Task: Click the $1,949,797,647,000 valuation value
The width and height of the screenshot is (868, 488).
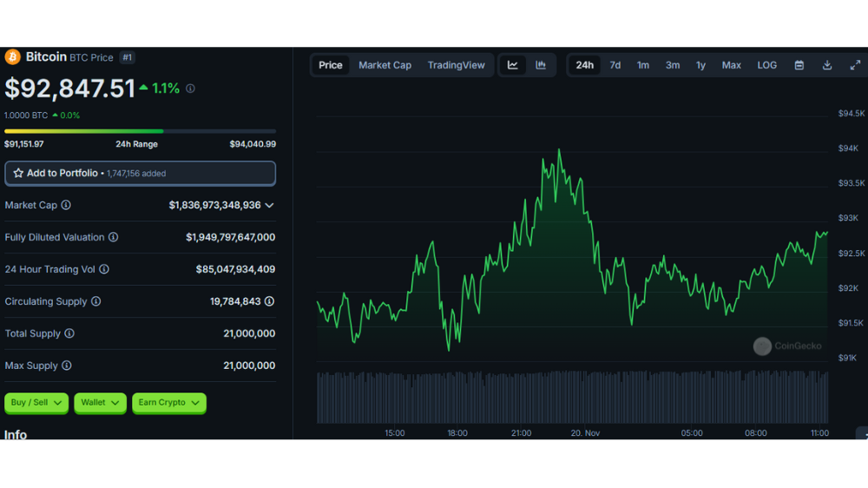Action: coord(230,237)
